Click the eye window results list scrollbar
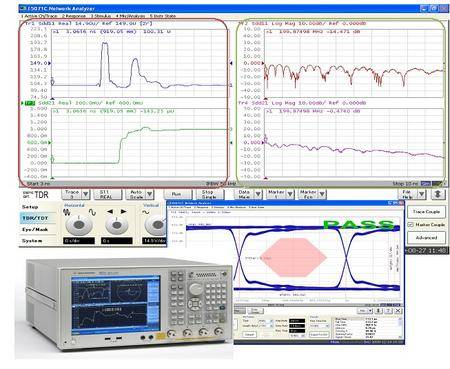This screenshot has width=450, height=369. [400, 328]
